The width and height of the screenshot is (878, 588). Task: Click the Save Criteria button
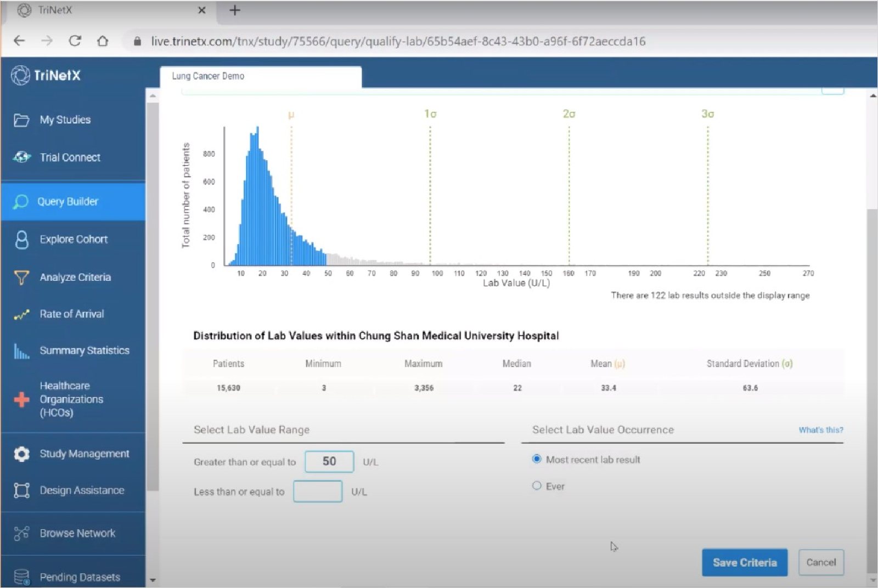coord(745,562)
